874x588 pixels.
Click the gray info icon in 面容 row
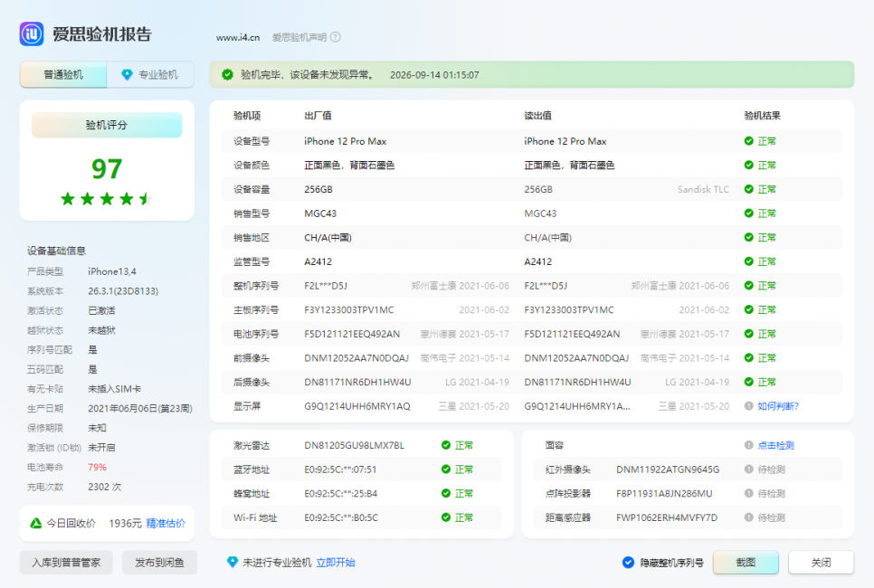pyautogui.click(x=749, y=445)
